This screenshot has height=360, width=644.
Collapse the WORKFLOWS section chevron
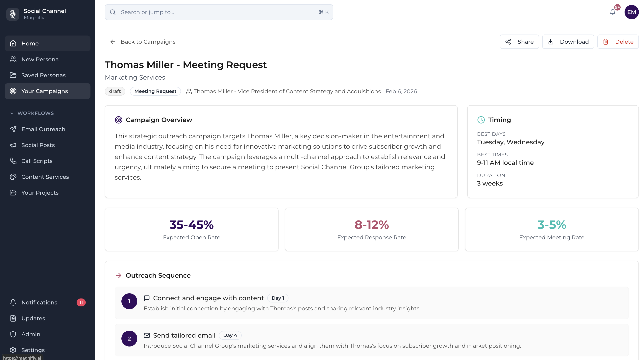(x=12, y=113)
